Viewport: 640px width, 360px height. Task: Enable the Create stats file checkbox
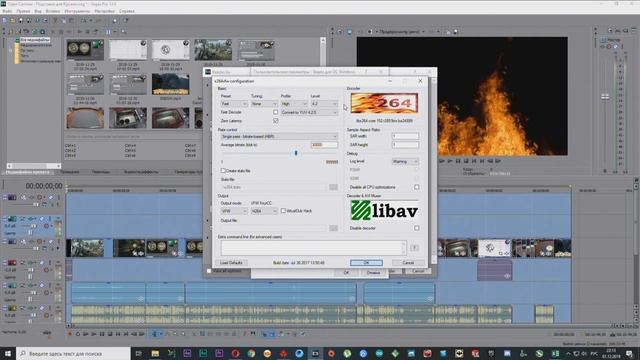click(x=223, y=171)
